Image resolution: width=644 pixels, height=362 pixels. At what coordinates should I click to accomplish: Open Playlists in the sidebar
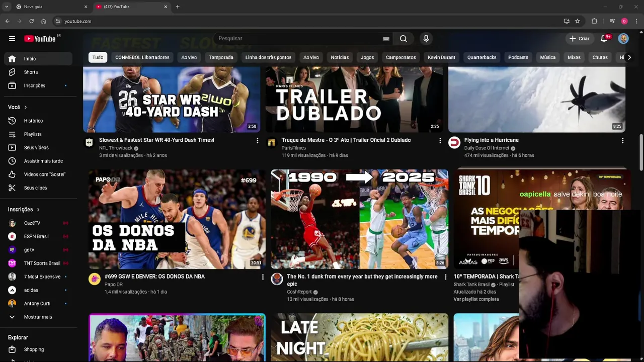(38, 134)
